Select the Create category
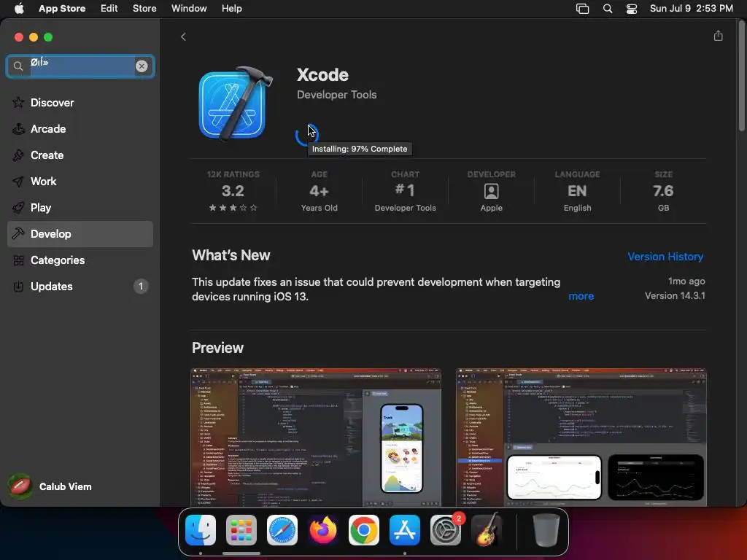Screen dimensions: 747x560 point(80,155)
